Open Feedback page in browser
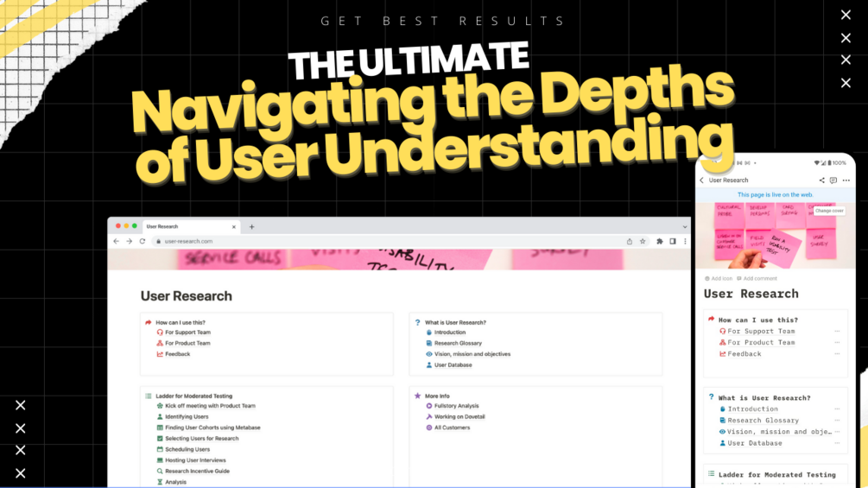Viewport: 868px width, 488px height. coord(177,354)
